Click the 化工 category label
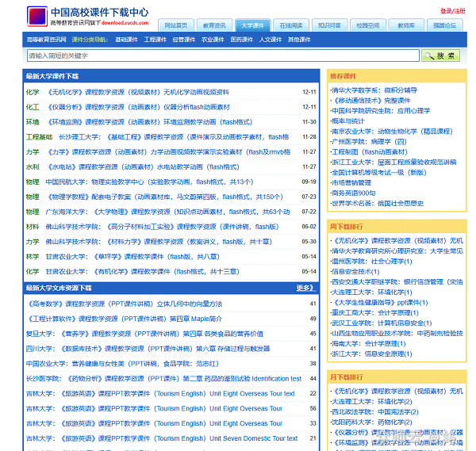Screen dimensions: 476x451 (32, 107)
